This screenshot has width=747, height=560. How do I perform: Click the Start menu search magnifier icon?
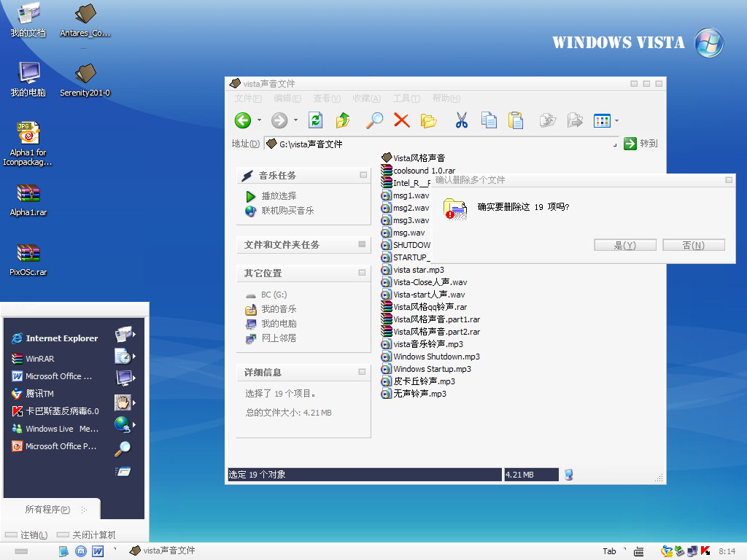[x=123, y=448]
